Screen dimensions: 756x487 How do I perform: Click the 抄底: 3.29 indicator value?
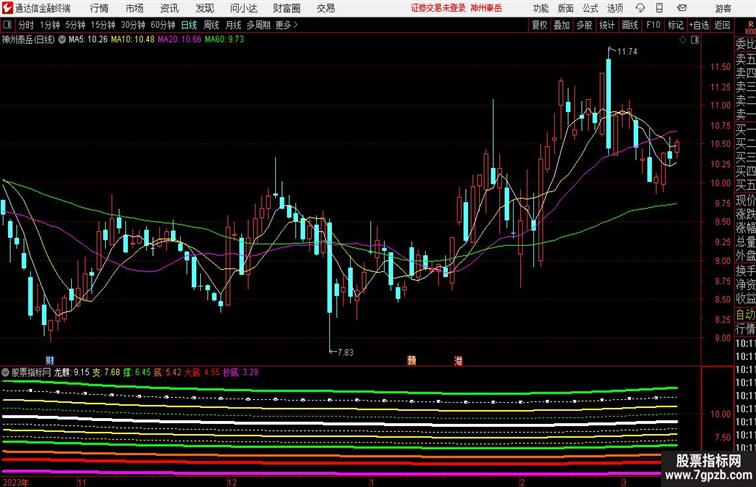(x=240, y=372)
